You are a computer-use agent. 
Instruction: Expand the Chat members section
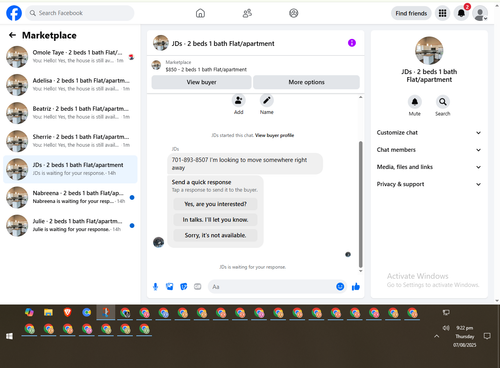point(429,150)
